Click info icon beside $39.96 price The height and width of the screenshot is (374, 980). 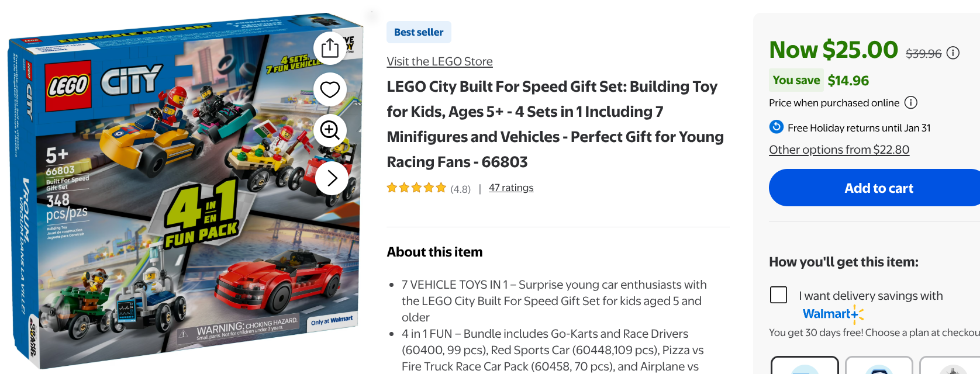(x=953, y=53)
